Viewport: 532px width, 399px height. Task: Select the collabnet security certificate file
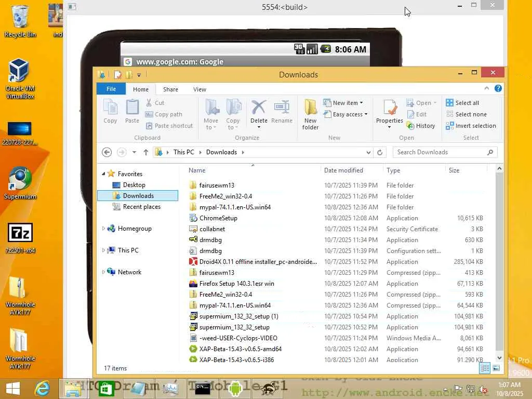(x=337, y=229)
